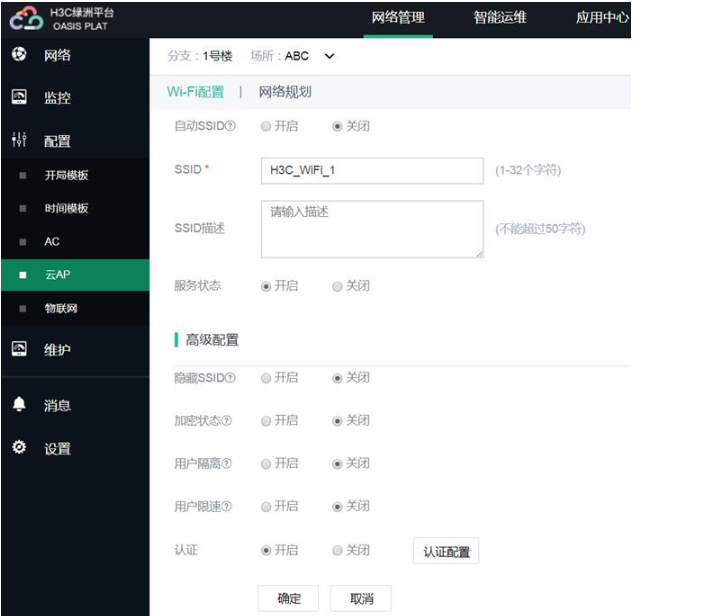Expand the 场所 ABC dropdown arrow
The image size is (712, 616).
[330, 56]
